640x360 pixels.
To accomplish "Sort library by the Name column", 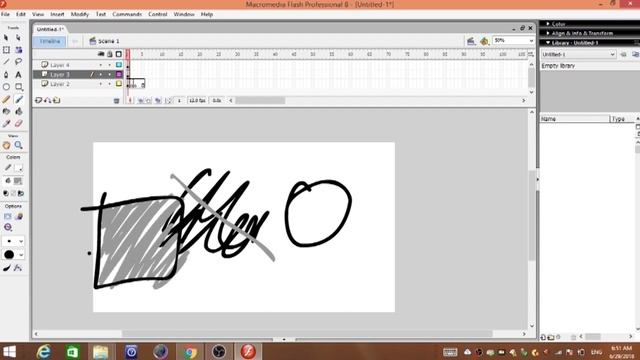I will 574,119.
